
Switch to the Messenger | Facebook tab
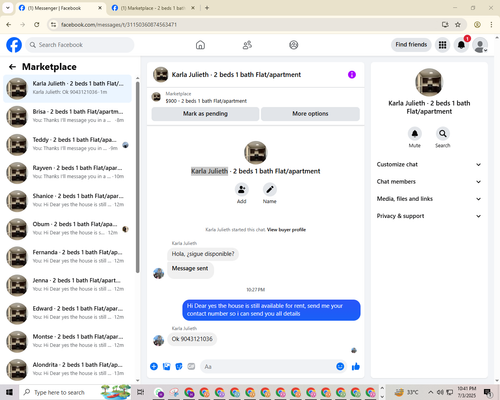60,8
